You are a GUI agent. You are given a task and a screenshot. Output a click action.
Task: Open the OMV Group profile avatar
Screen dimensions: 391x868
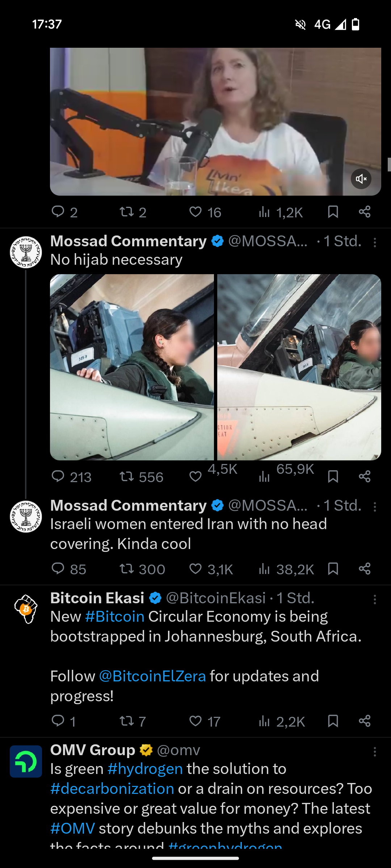point(26,761)
